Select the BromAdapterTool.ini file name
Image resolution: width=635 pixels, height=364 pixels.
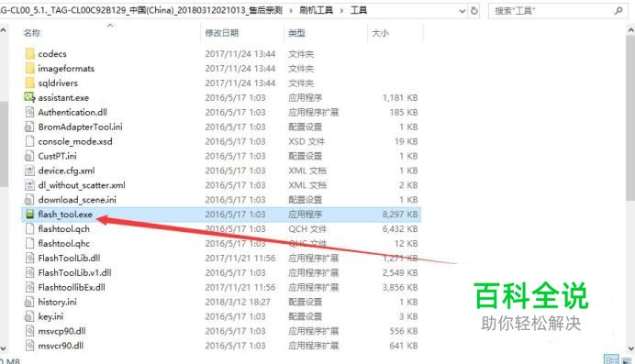pos(80,127)
